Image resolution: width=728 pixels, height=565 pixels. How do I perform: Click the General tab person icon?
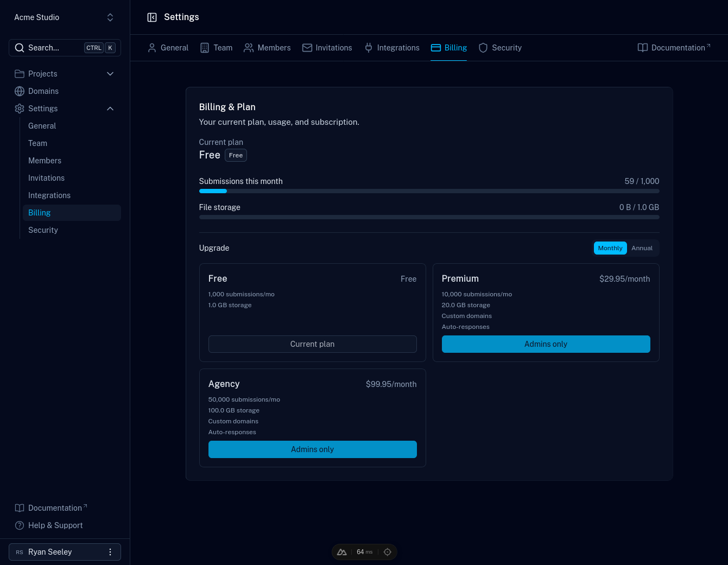(x=152, y=48)
